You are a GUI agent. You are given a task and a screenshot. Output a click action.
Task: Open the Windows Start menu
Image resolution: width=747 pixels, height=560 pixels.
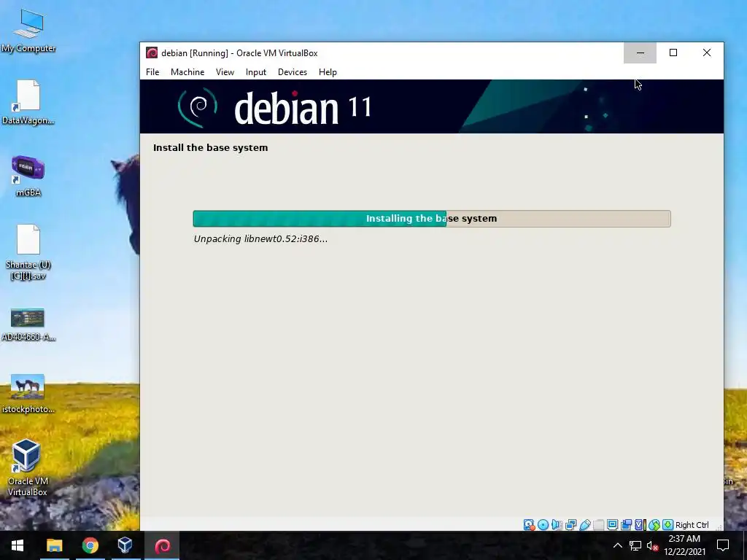[x=18, y=545]
